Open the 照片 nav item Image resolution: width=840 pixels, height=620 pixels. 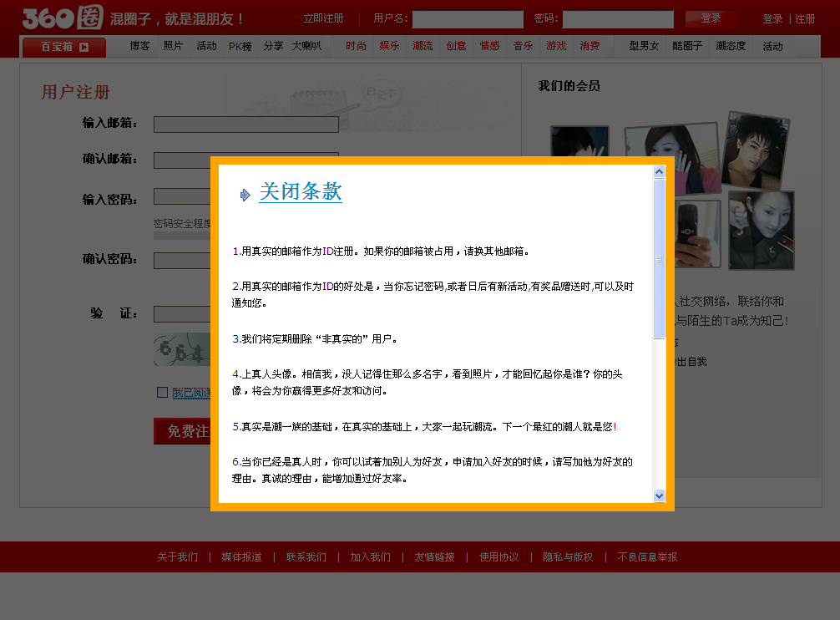pos(173,46)
